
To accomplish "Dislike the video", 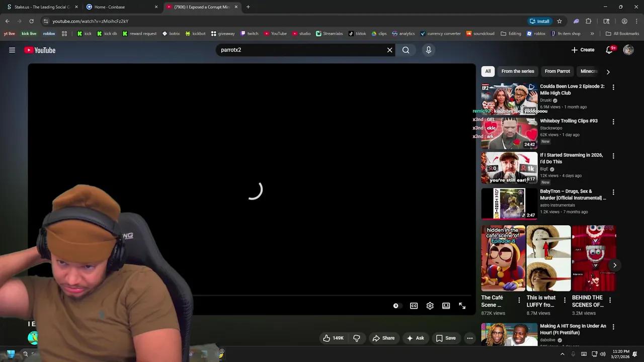I will [357, 338].
